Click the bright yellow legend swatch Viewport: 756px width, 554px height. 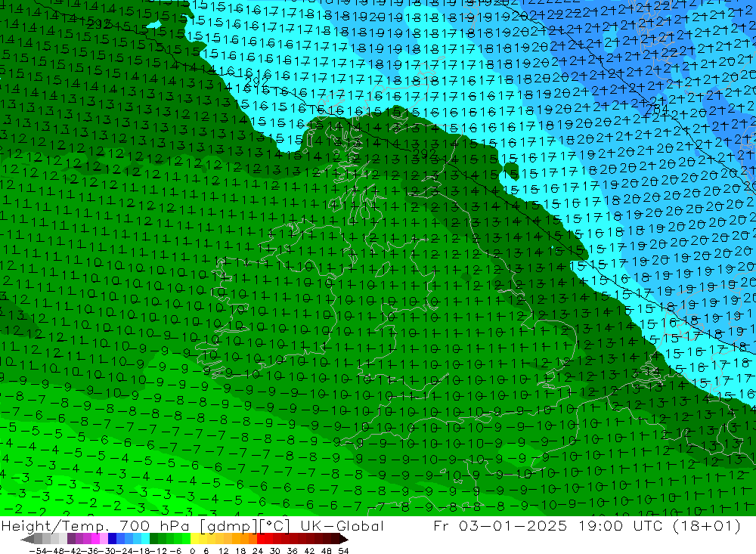click(x=194, y=539)
